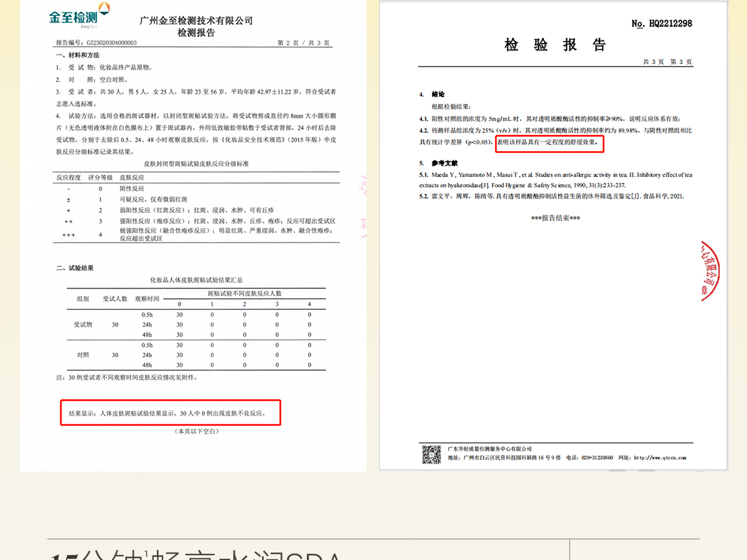
Task: Select the red-boxed patch test result sentence
Action: [171, 413]
